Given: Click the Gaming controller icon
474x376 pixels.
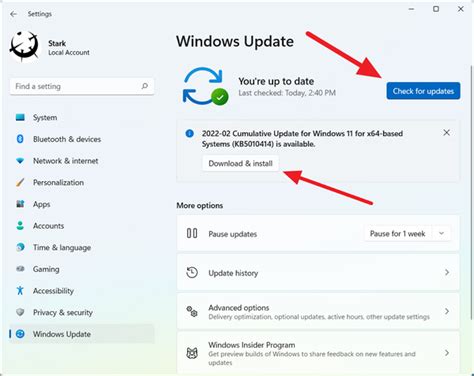Looking at the screenshot, I should tap(20, 269).
